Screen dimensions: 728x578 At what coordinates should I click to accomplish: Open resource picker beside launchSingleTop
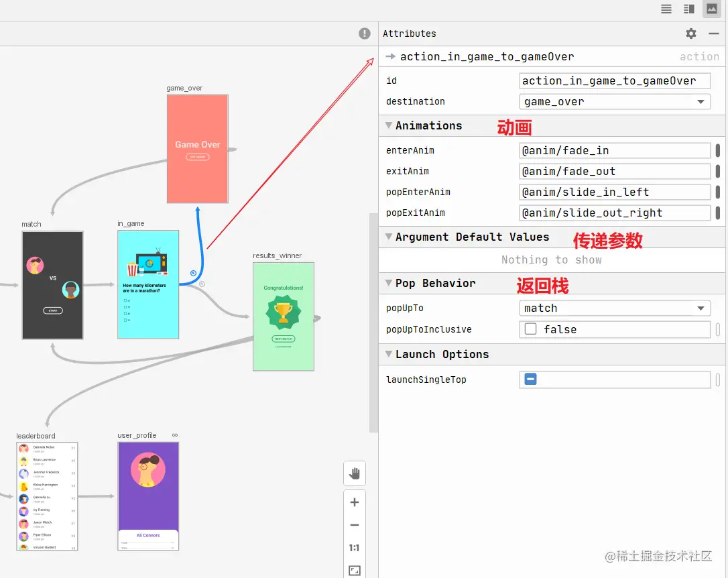(718, 380)
